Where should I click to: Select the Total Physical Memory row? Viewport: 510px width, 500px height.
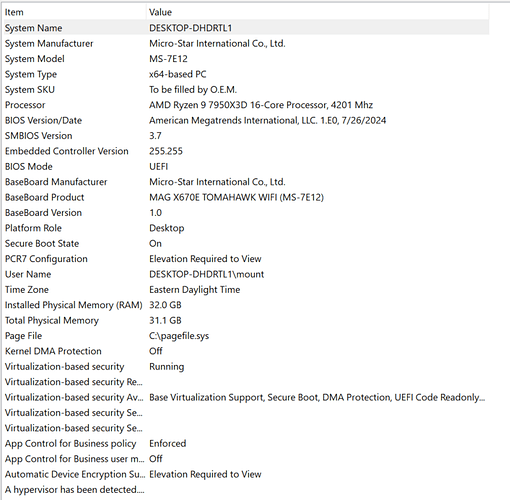tap(246, 320)
